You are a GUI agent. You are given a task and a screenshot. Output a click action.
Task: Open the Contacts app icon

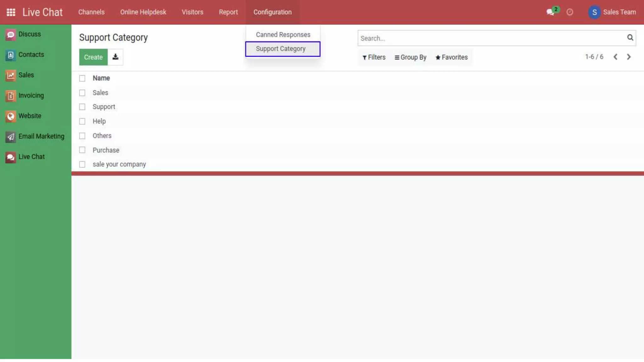10,55
